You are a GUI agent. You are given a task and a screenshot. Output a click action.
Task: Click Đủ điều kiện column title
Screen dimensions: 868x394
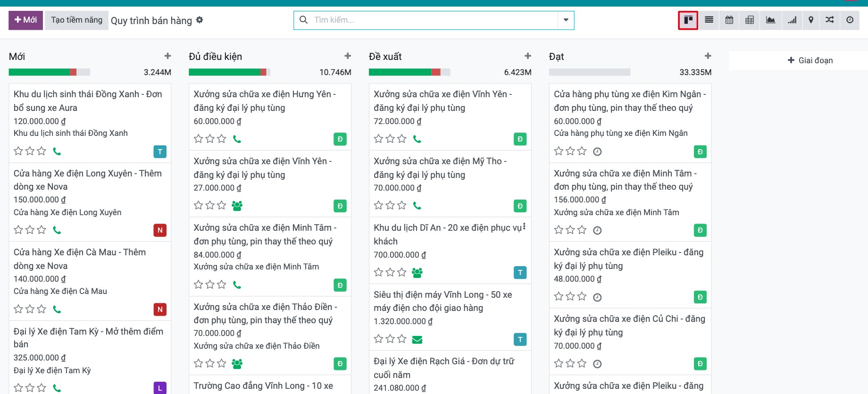pyautogui.click(x=215, y=57)
